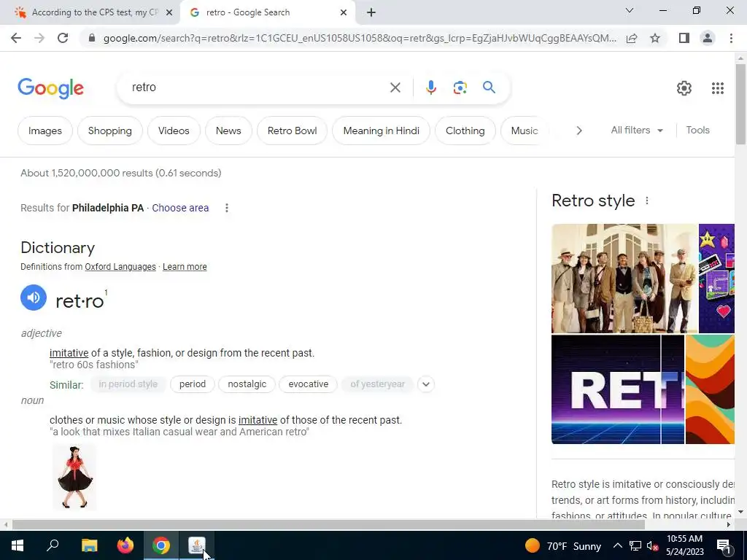Click the underlined imitative in adjective definition
The image size is (747, 560).
pyautogui.click(x=69, y=353)
